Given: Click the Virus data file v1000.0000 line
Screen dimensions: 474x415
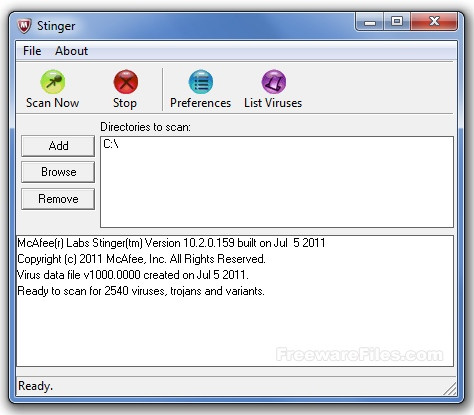Looking at the screenshot, I should [133, 275].
